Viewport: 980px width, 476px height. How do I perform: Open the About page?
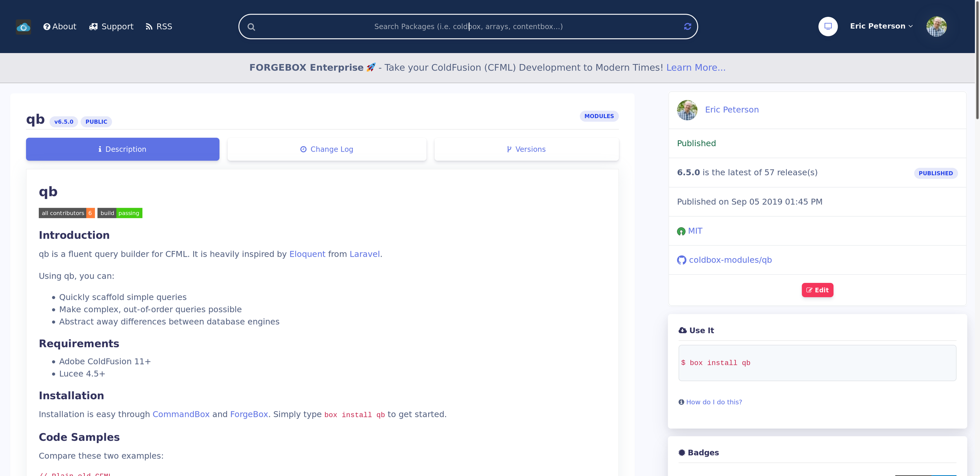[60, 27]
